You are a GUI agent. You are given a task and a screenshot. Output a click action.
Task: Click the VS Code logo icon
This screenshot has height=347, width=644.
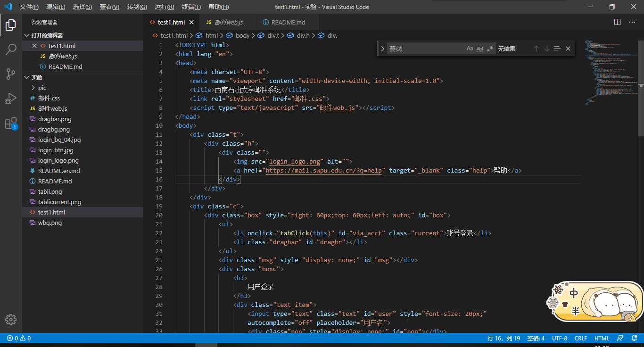click(x=8, y=7)
